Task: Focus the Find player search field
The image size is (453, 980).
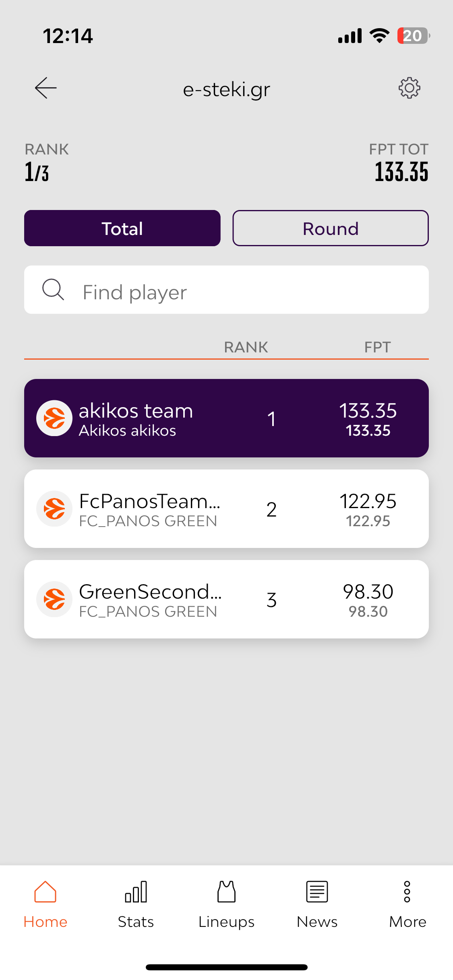Action: coord(226,290)
